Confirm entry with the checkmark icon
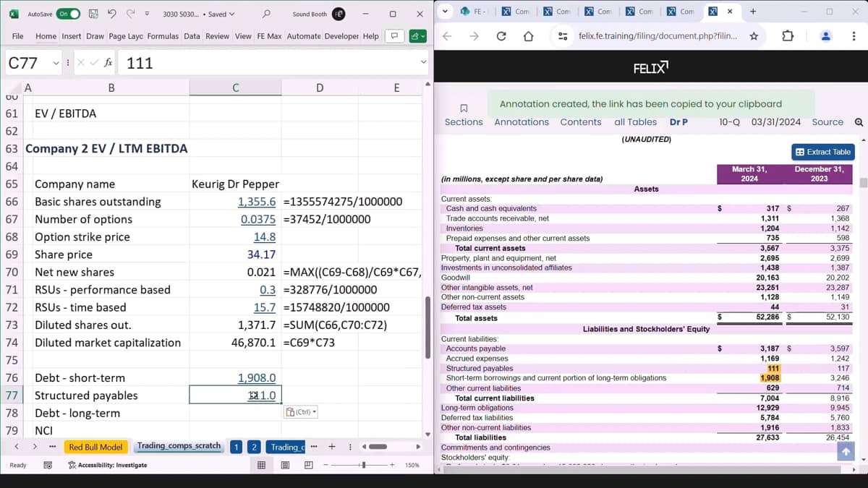Image resolution: width=868 pixels, height=488 pixels. coord(95,63)
